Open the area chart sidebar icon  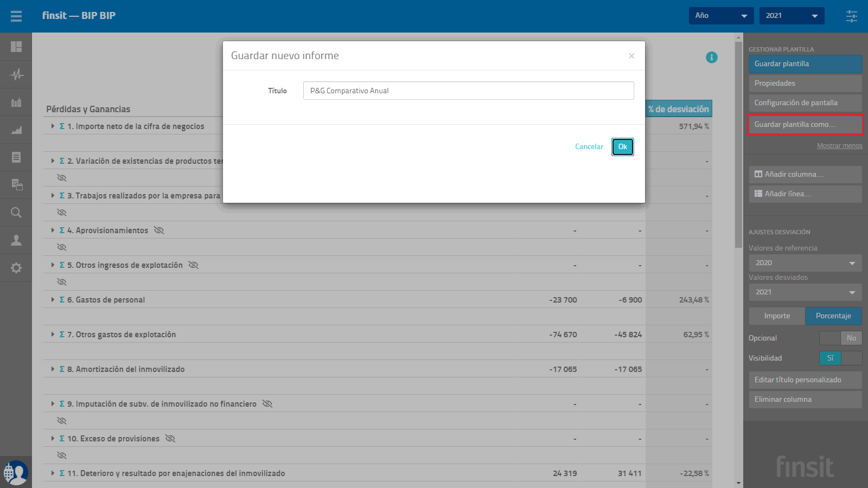[16, 130]
